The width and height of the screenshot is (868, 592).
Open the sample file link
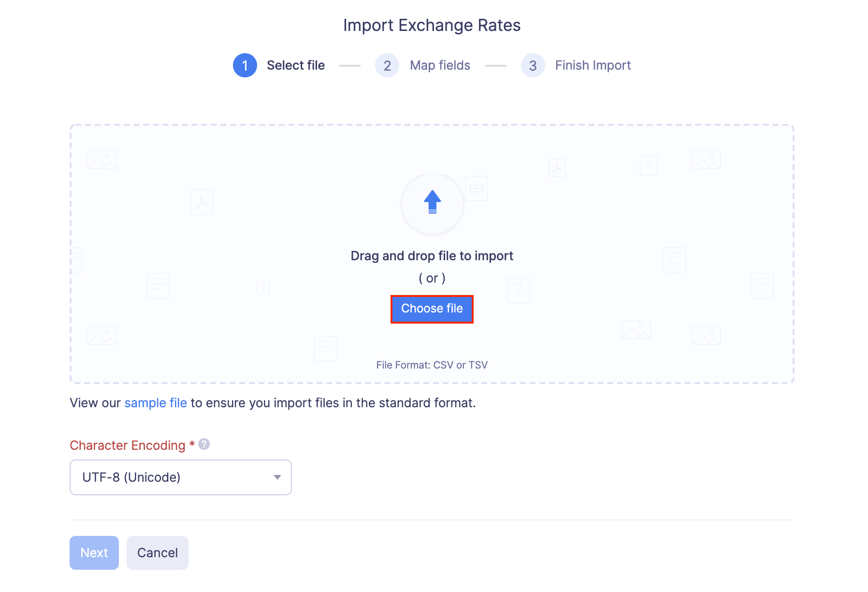point(156,402)
